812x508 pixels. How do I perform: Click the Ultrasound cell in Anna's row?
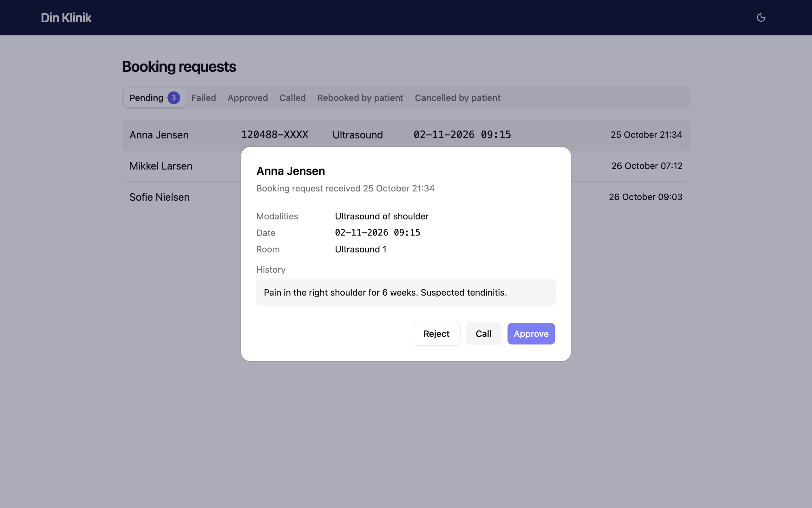coord(357,135)
